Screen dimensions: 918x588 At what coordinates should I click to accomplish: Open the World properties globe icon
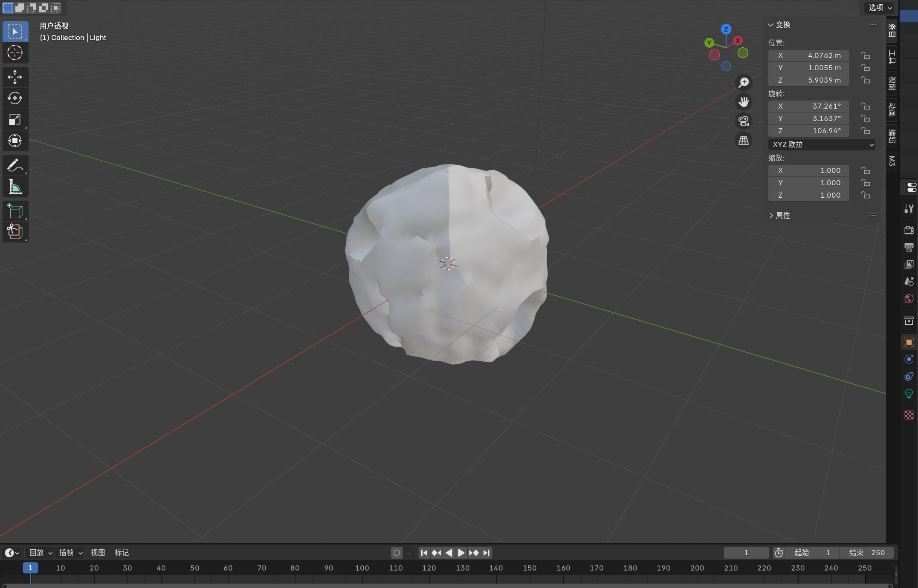909,299
